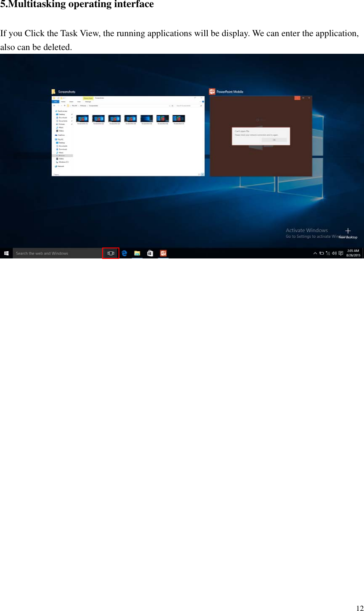Open the network tray icon
This screenshot has height=611, width=364.
(328, 253)
